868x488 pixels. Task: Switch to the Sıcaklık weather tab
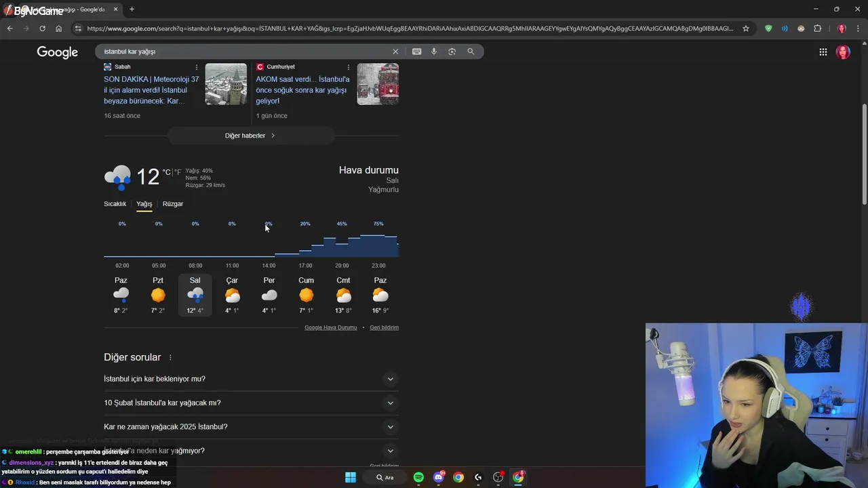[x=115, y=204]
